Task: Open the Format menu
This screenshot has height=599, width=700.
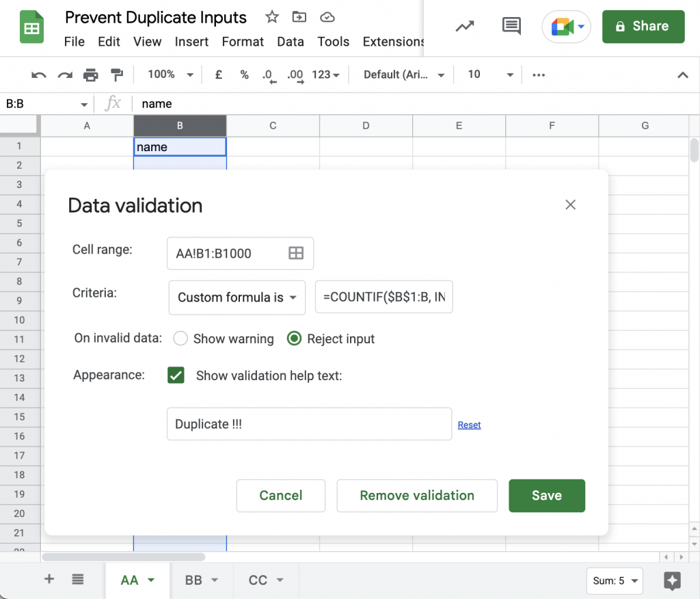Action: pyautogui.click(x=243, y=42)
